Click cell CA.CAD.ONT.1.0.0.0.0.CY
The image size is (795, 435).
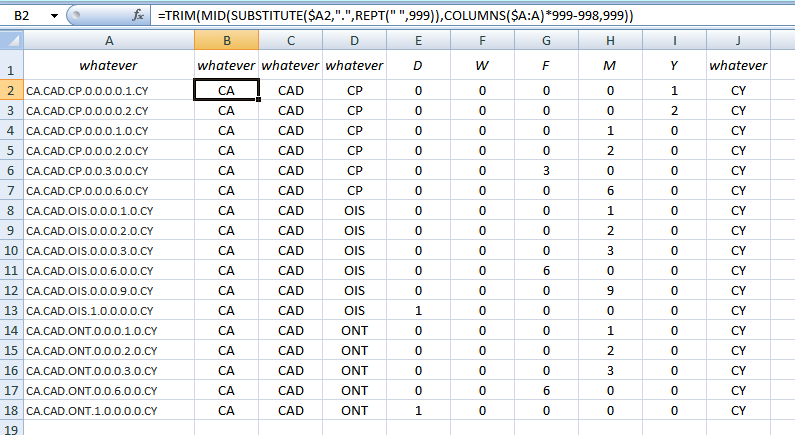pyautogui.click(x=109, y=411)
